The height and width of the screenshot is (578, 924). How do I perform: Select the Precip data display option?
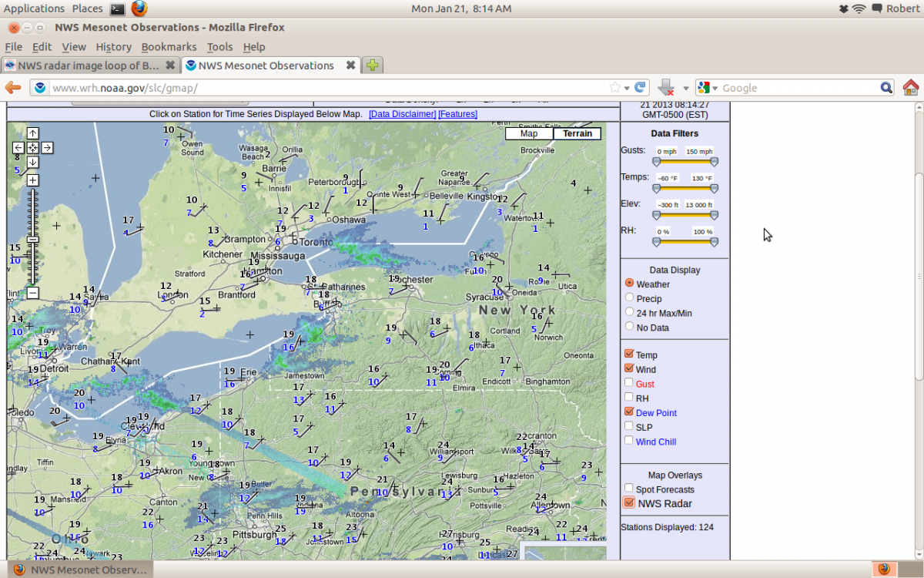[630, 297]
